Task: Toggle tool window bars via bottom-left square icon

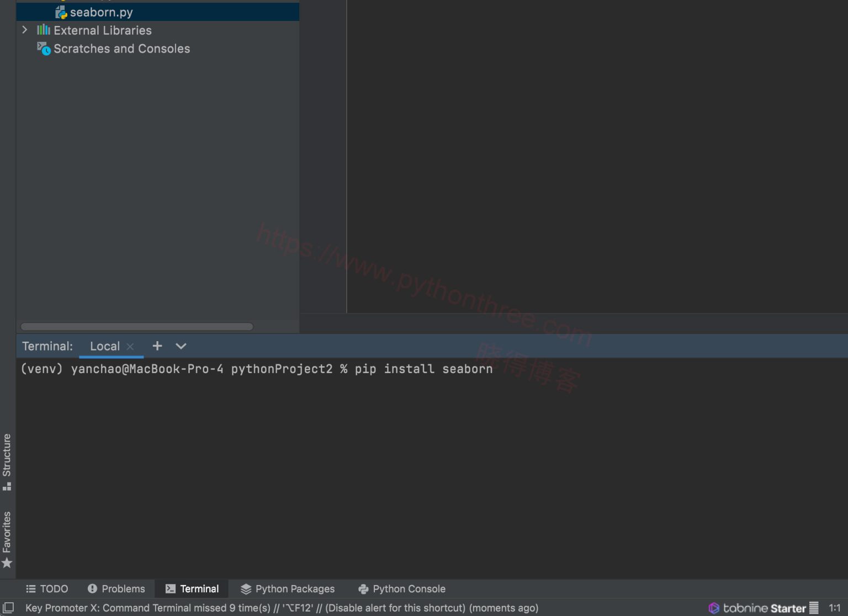Action: (x=8, y=608)
